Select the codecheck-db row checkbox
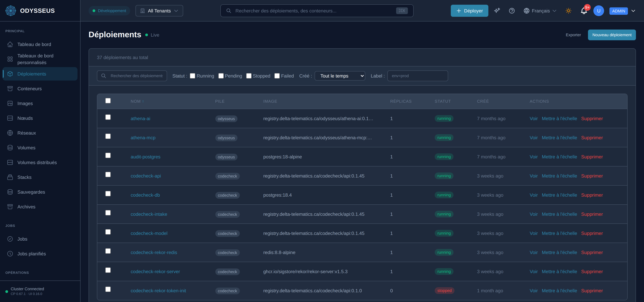This screenshot has height=302, width=644. (x=108, y=194)
